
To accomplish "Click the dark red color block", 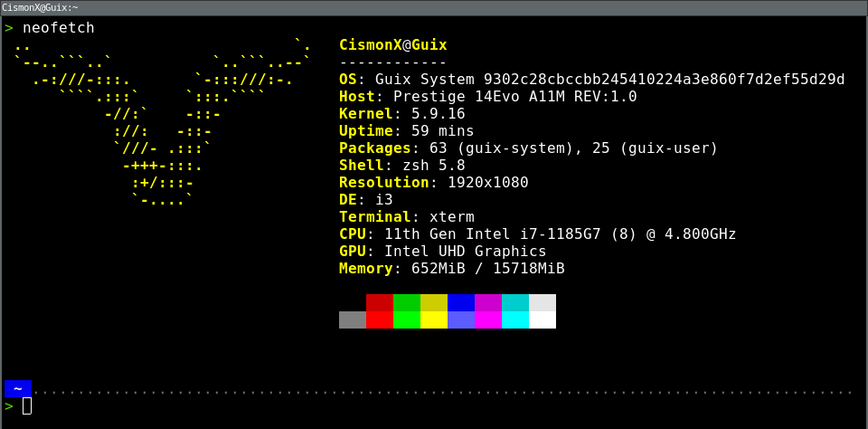I will point(380,302).
